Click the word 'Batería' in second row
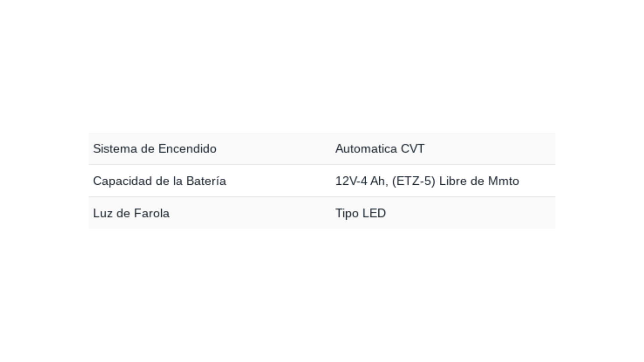This screenshot has width=644, height=362. pyautogui.click(x=206, y=181)
